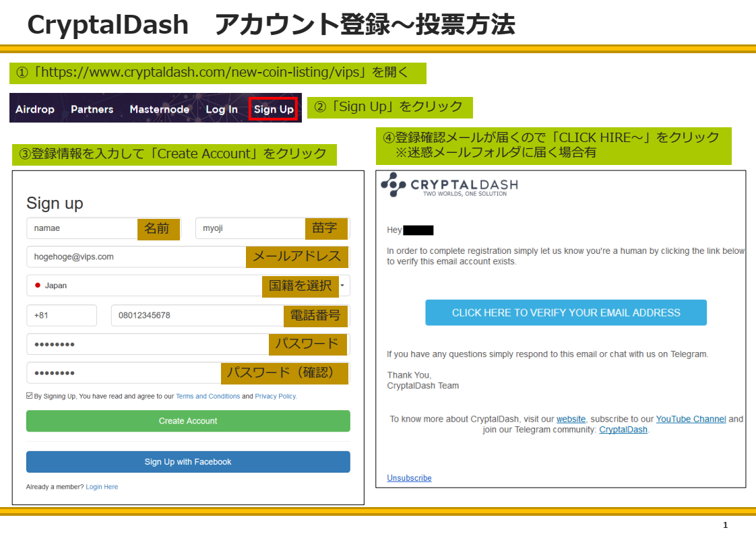Click the last name field containing myoji
The height and width of the screenshot is (534, 756).
(x=272, y=228)
